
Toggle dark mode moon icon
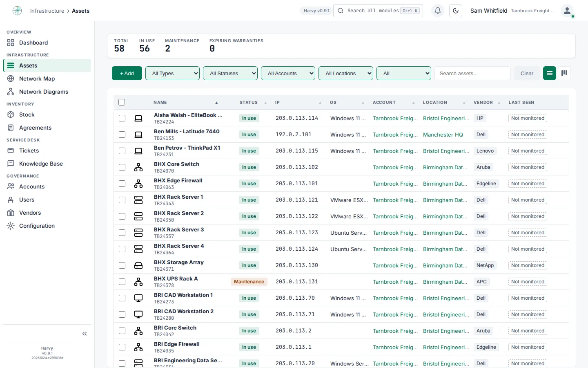456,11
